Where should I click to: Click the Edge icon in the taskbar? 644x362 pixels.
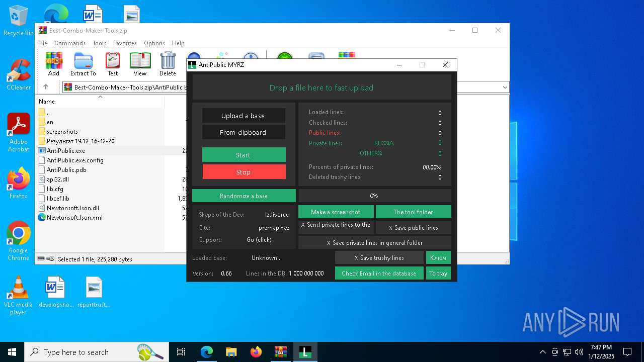pyautogui.click(x=207, y=352)
